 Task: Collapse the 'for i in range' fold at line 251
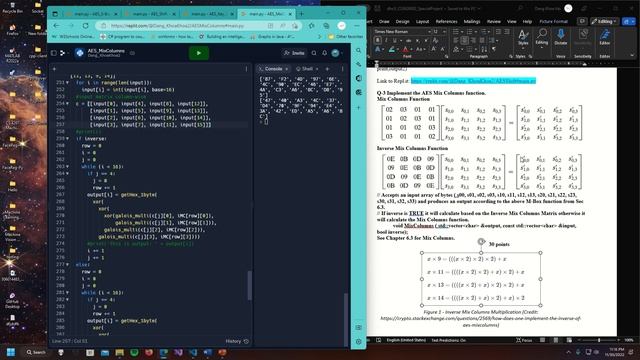68,82
